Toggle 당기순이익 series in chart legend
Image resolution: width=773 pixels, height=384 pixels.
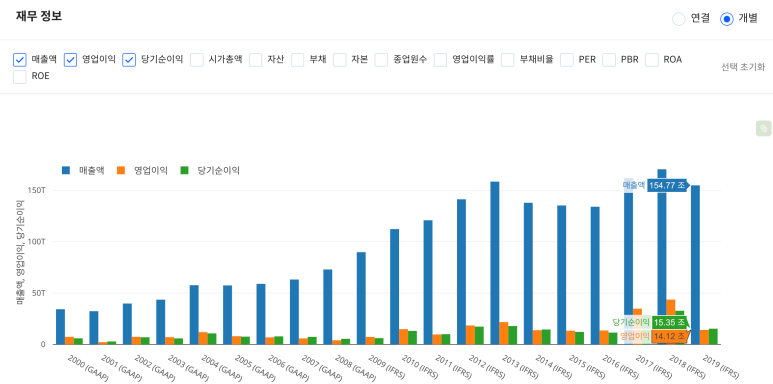(210, 171)
